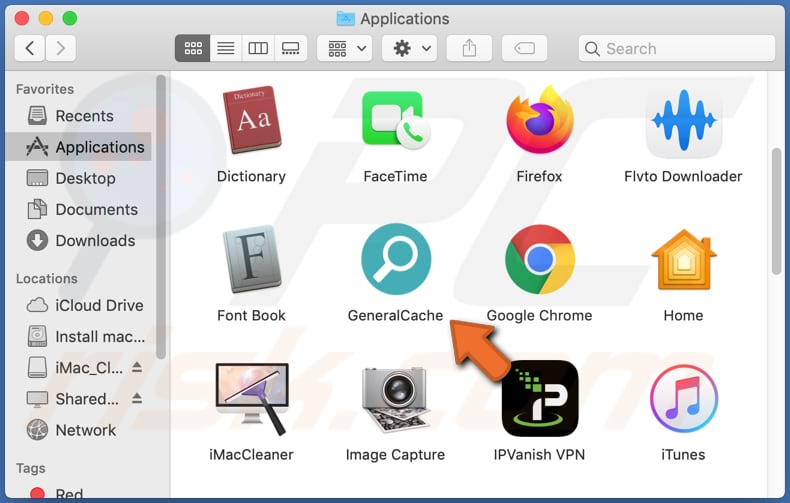Click the GeneralCache magnifier app icon
Image resolution: width=790 pixels, height=503 pixels.
(x=396, y=259)
